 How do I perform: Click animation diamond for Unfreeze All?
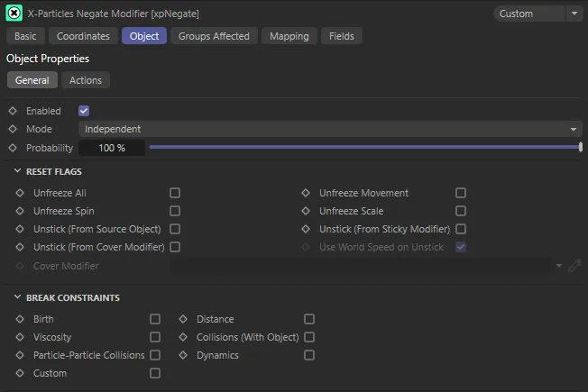pos(20,193)
